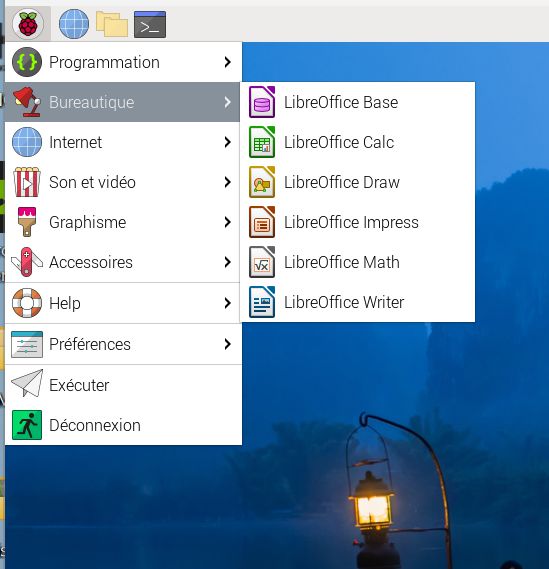Expand the Préférences submenu arrow
Image resolution: width=549 pixels, height=569 pixels.
click(x=228, y=344)
